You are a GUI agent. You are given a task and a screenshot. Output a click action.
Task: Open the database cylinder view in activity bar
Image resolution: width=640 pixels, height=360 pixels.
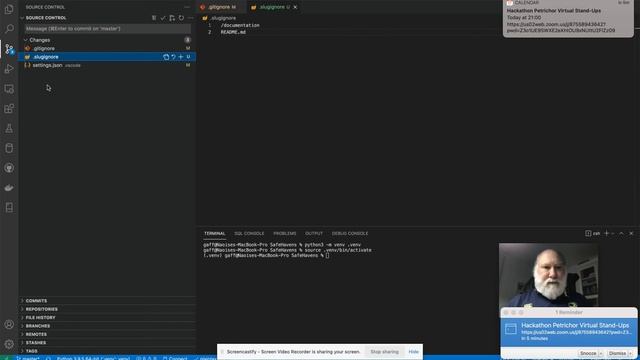(9, 148)
